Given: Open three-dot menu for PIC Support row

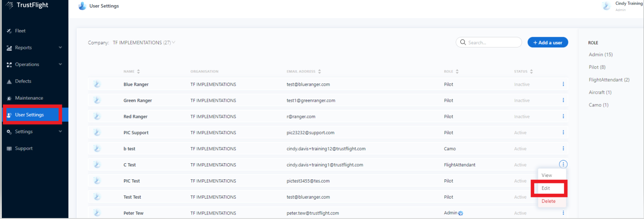Looking at the screenshot, I should [x=563, y=132].
